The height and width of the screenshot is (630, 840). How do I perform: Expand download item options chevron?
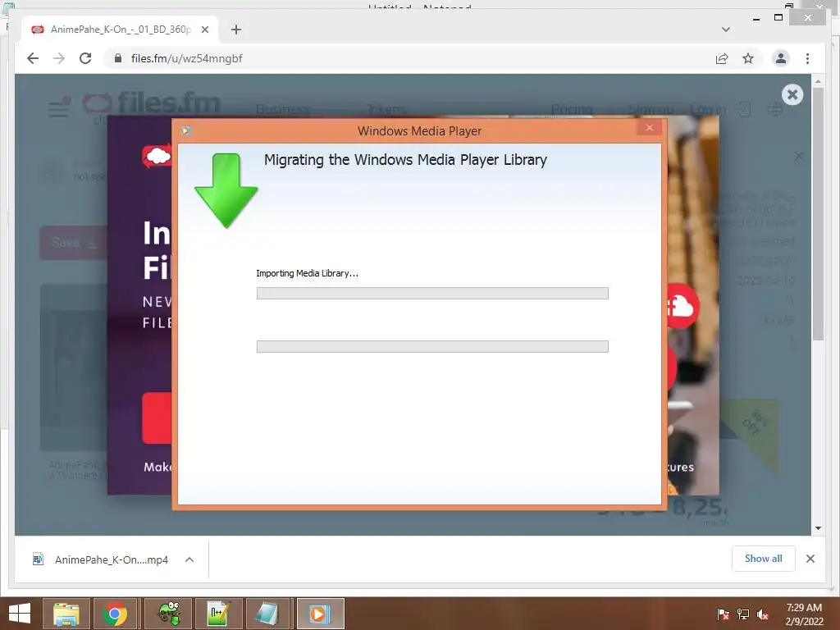[189, 559]
